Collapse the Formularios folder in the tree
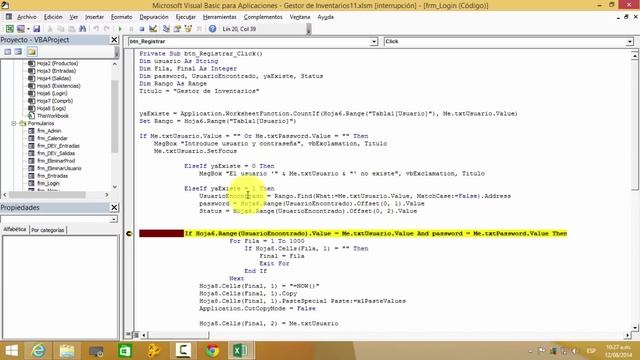Screen dimensions: 640x360 click(x=13, y=123)
